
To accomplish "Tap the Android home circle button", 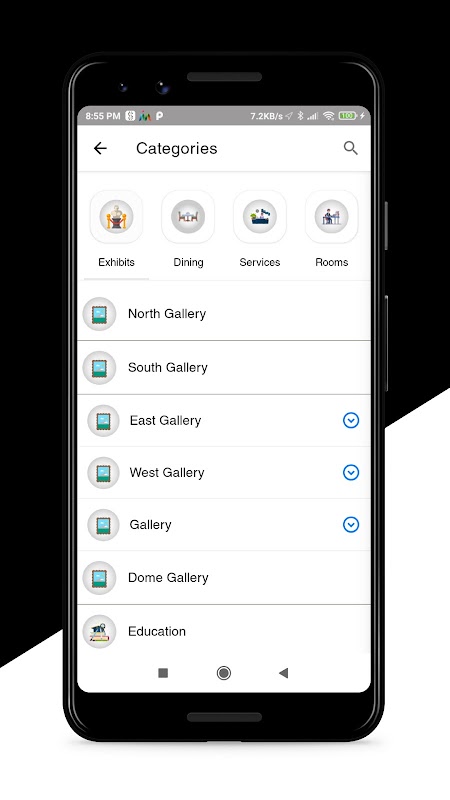I will click(223, 673).
